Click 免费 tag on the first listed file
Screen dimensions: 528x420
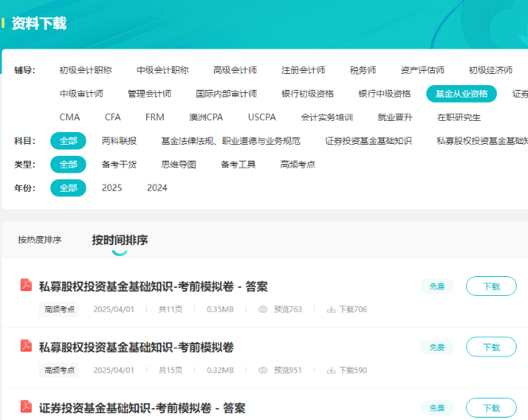(437, 286)
